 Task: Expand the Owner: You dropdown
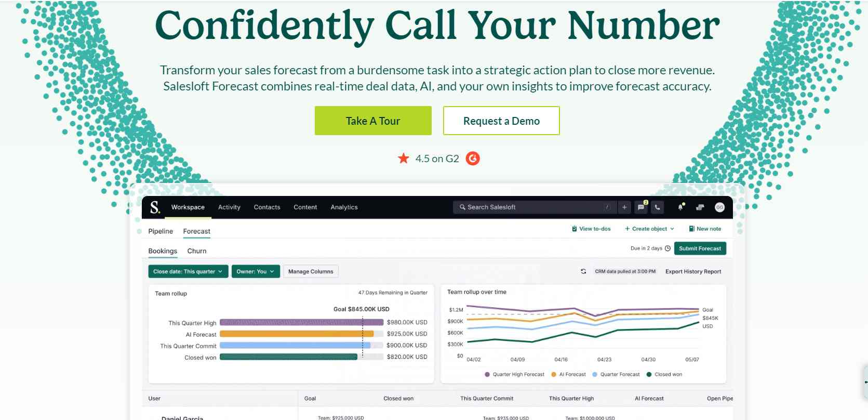(x=256, y=271)
